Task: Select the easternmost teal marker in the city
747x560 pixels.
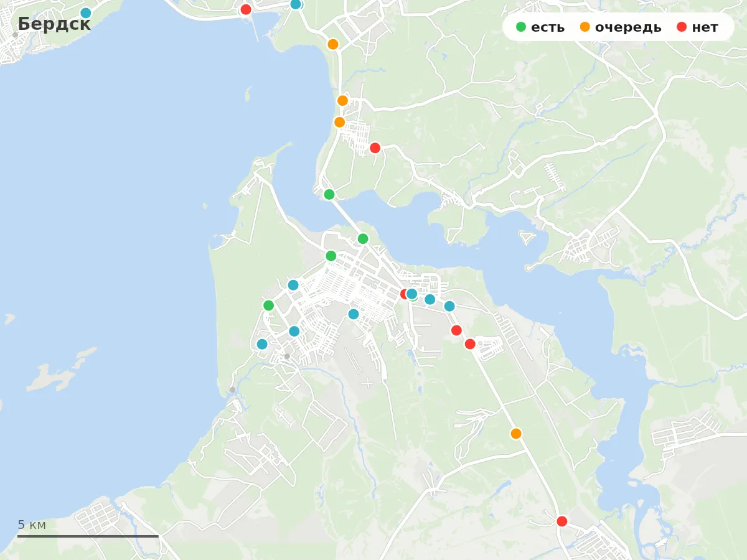Action: tap(449, 306)
